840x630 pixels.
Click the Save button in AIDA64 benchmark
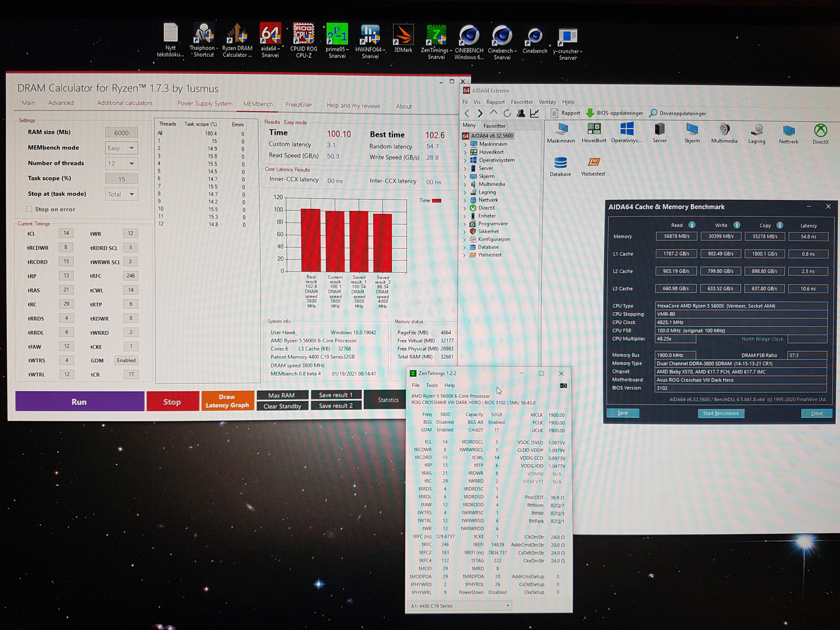tap(622, 413)
